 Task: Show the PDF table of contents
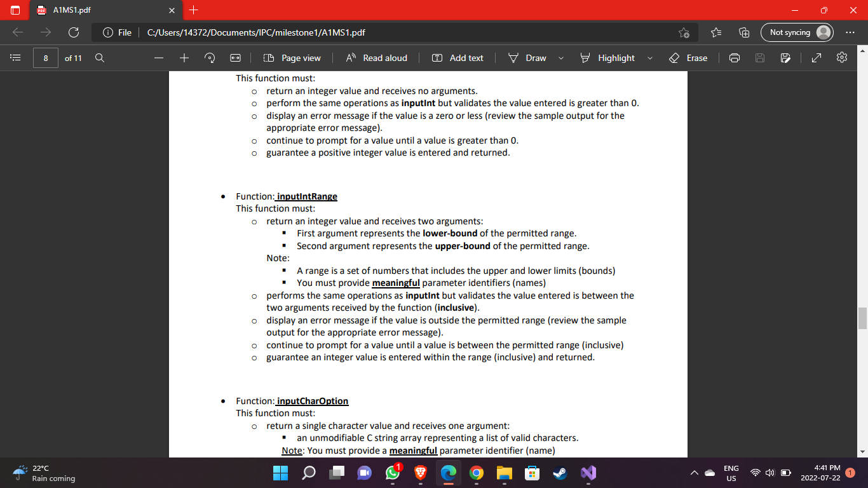click(15, 58)
